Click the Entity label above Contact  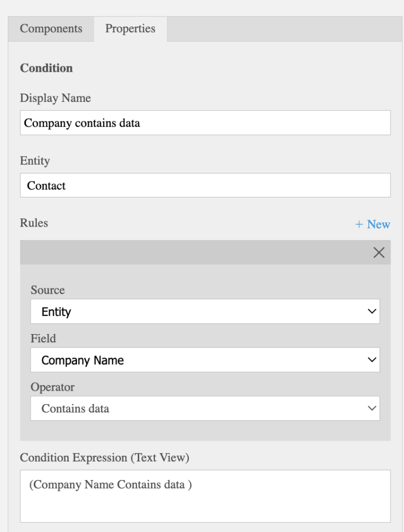[x=35, y=161]
